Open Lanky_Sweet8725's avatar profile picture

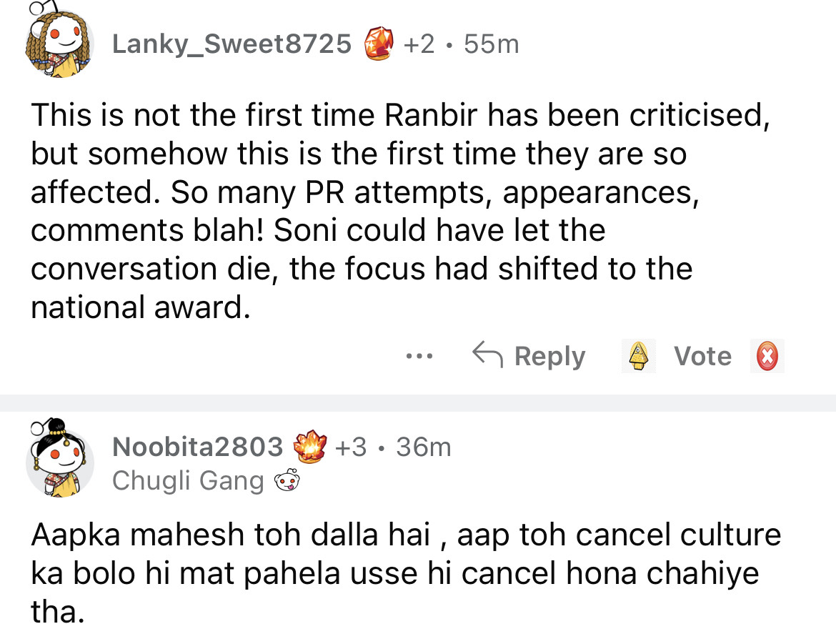click(x=59, y=43)
